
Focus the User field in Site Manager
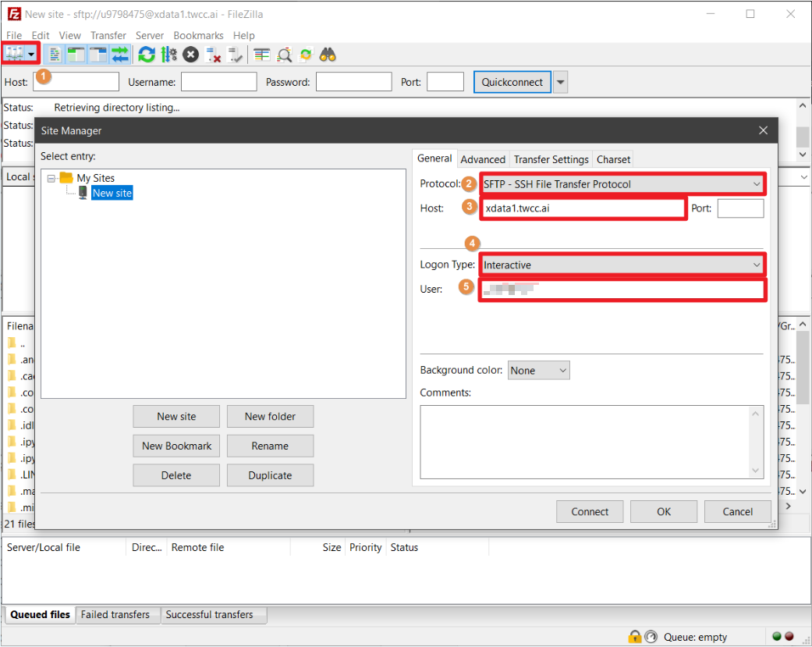pos(622,289)
